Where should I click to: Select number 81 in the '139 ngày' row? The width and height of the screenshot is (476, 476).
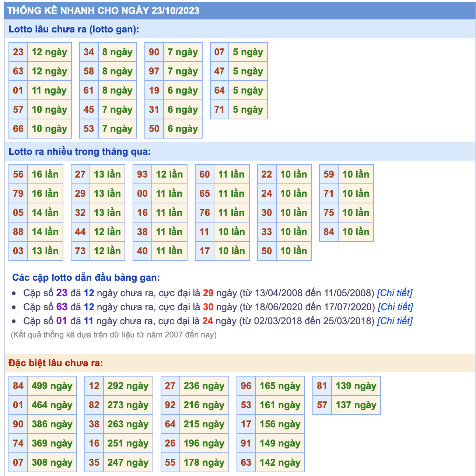click(322, 386)
